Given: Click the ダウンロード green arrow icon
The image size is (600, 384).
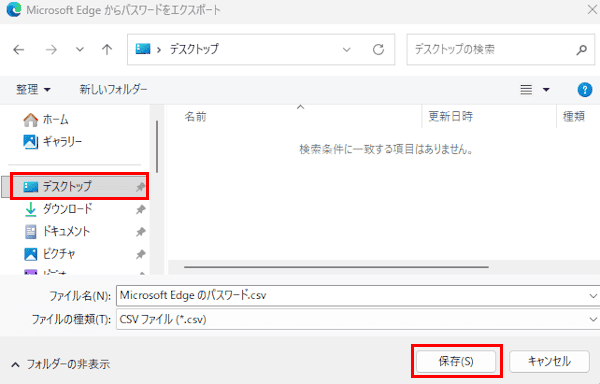Looking at the screenshot, I should tap(30, 210).
